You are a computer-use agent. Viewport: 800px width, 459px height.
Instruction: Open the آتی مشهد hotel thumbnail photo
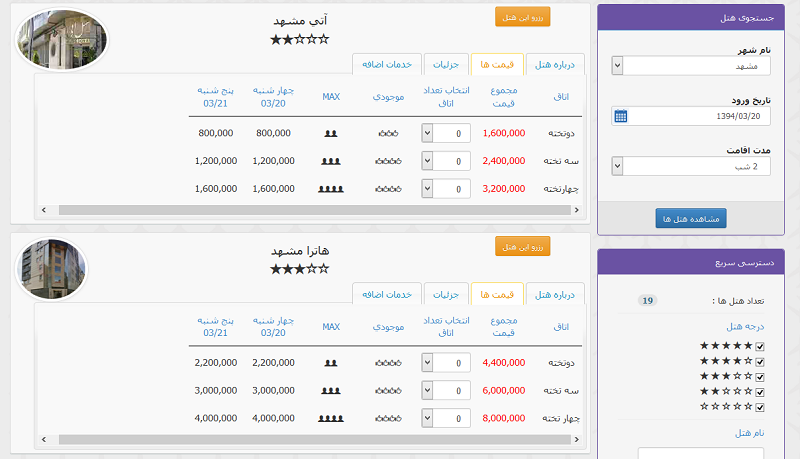[62, 39]
